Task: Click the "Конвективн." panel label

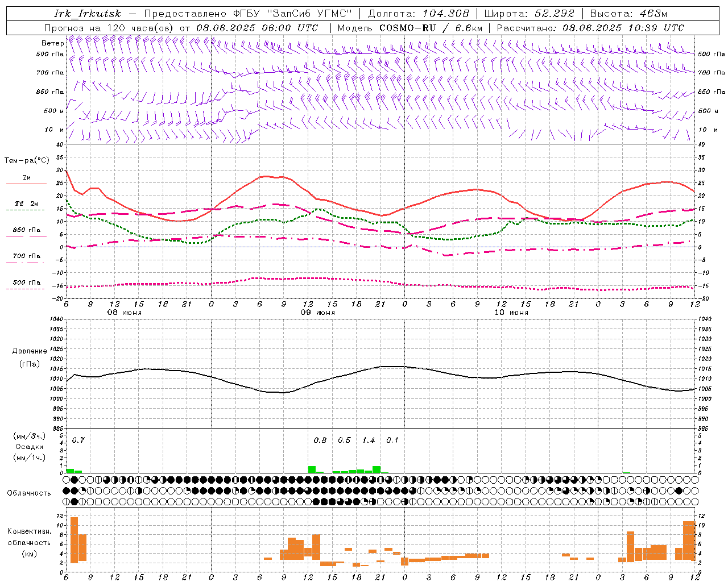Action: 29,531
